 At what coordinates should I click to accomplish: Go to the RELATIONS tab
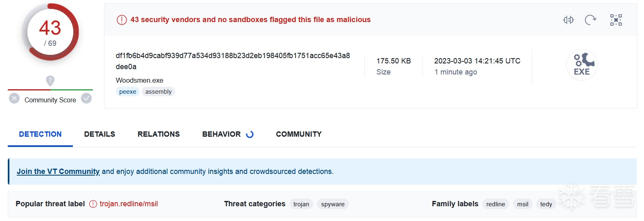tap(158, 134)
